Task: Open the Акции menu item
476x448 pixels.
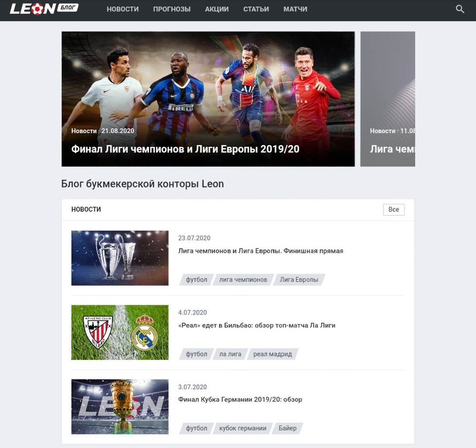Action: 217,9
